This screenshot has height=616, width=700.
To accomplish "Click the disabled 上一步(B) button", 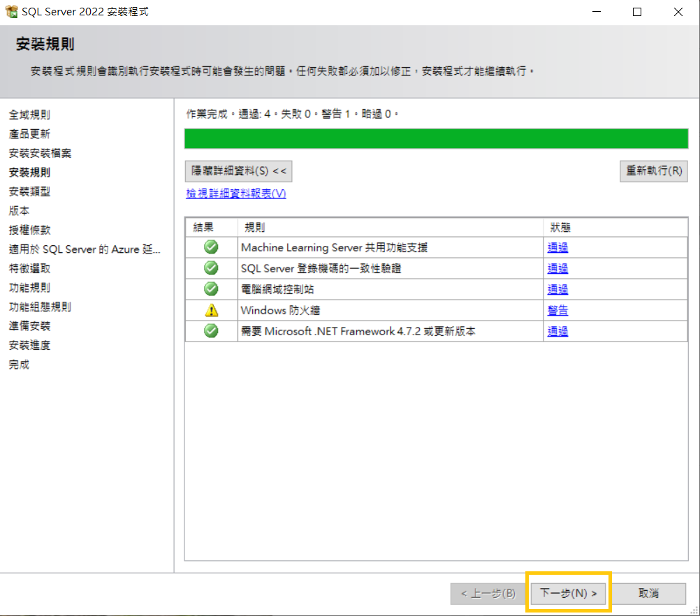I will (x=488, y=593).
